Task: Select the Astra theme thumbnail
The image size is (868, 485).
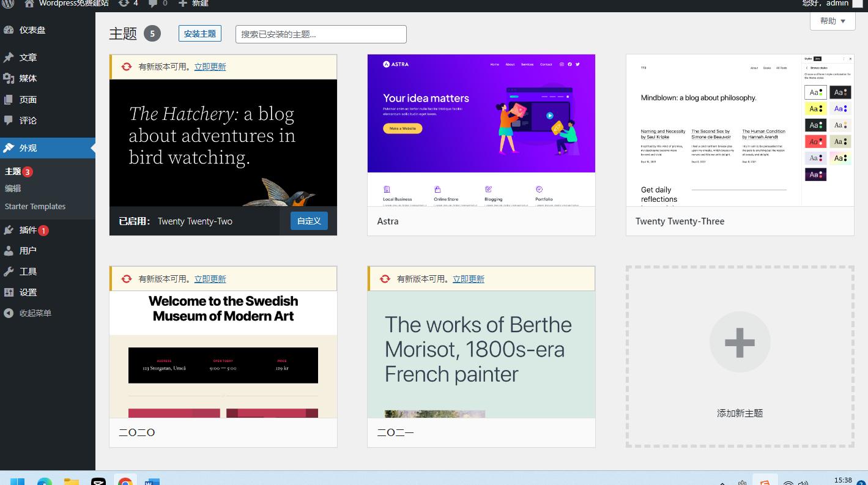Action: 481,130
